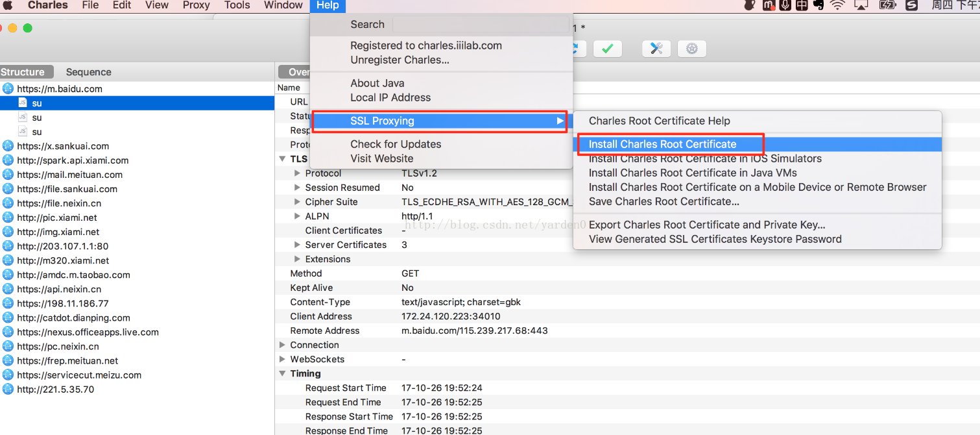
Task: Click globe icon beside http://catdot.dianping.com
Action: coord(8,317)
